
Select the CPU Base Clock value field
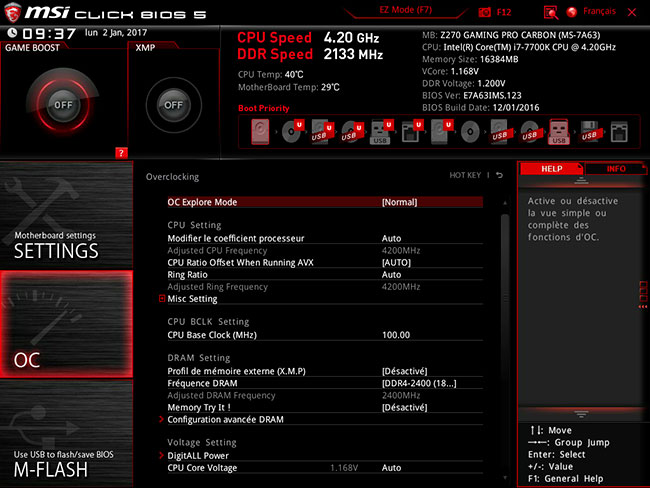(396, 335)
